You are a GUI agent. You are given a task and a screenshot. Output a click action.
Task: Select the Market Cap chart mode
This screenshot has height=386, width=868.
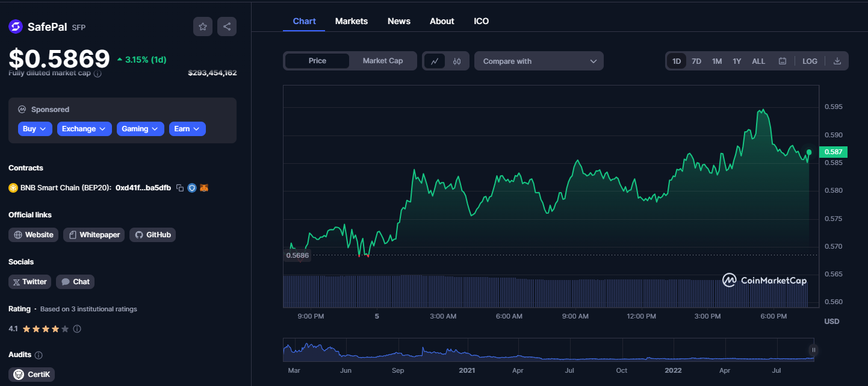point(383,61)
